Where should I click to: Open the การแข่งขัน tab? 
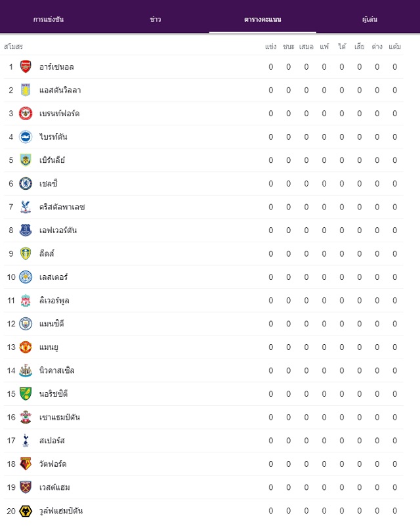[x=49, y=19]
